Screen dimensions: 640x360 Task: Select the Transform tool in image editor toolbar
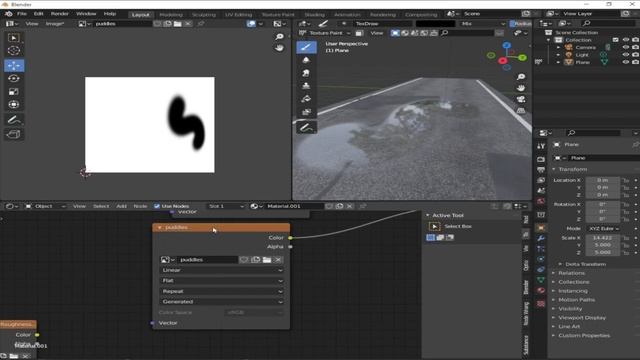[x=14, y=104]
